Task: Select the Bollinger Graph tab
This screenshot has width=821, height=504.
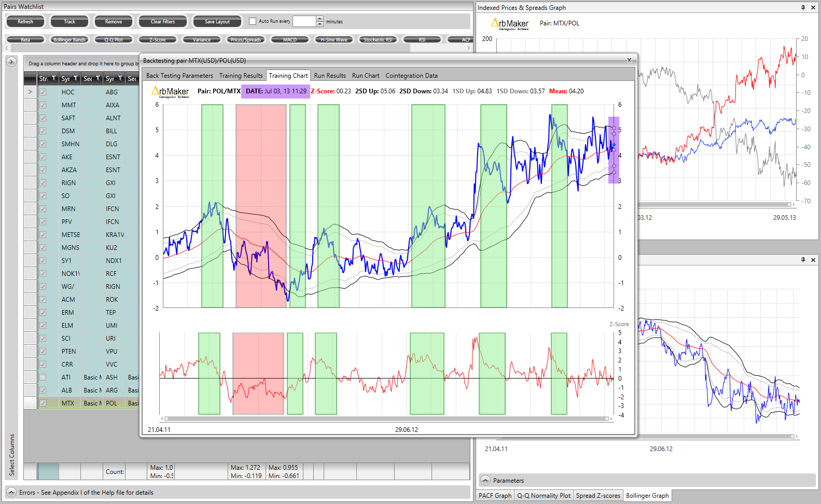Action: (x=647, y=496)
